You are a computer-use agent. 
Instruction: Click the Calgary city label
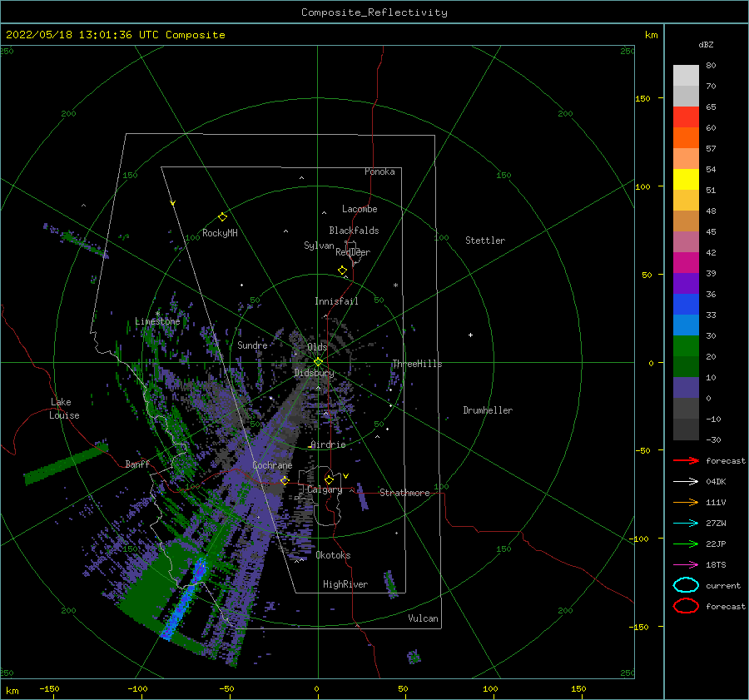[325, 489]
